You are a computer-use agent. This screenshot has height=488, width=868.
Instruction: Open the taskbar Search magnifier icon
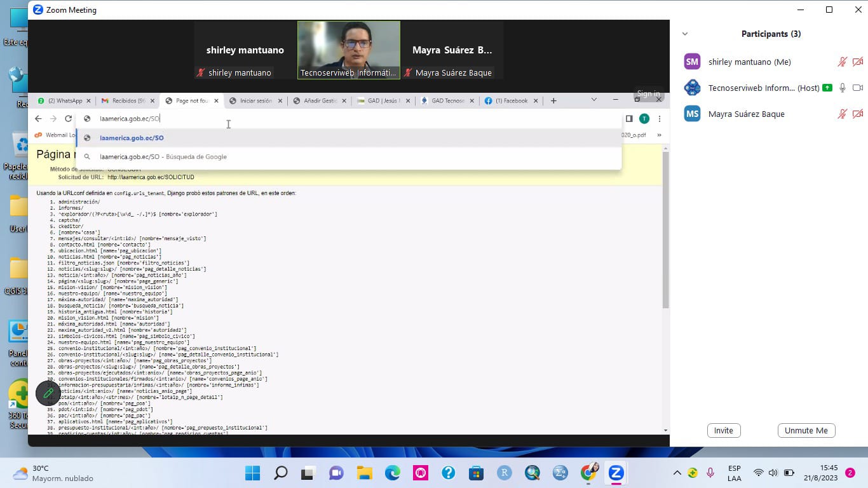coord(280,473)
